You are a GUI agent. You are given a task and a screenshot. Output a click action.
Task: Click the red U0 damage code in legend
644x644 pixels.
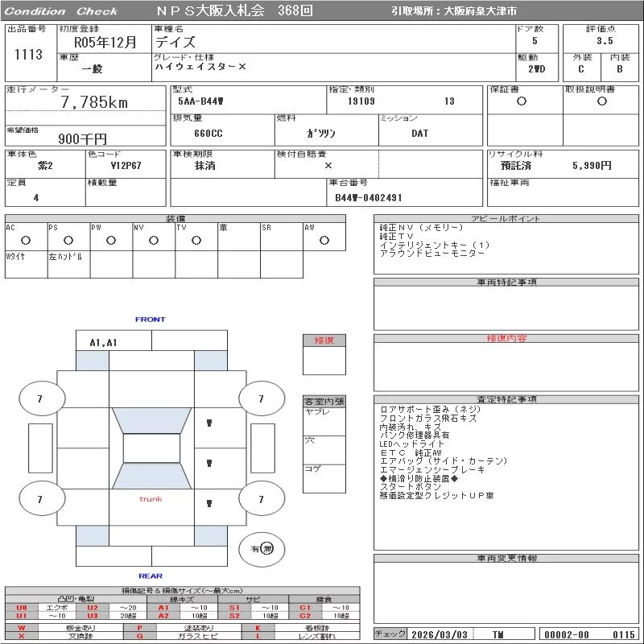point(22,608)
